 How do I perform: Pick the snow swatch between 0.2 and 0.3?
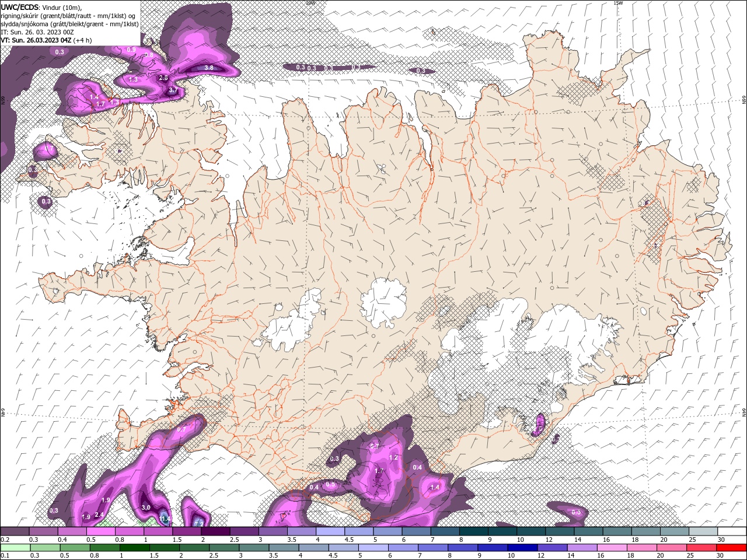point(15,531)
